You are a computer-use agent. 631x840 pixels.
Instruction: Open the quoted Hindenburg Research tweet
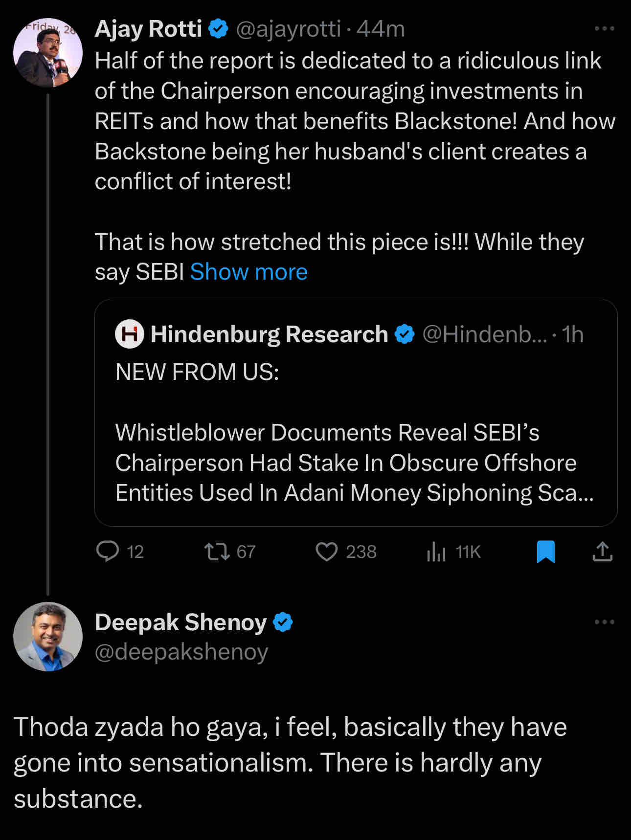click(x=356, y=413)
